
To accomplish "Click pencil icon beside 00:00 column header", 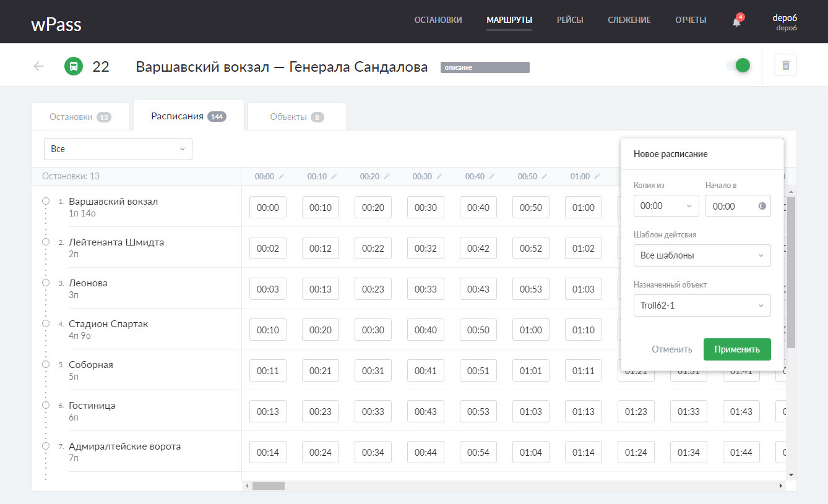I will pos(282,177).
